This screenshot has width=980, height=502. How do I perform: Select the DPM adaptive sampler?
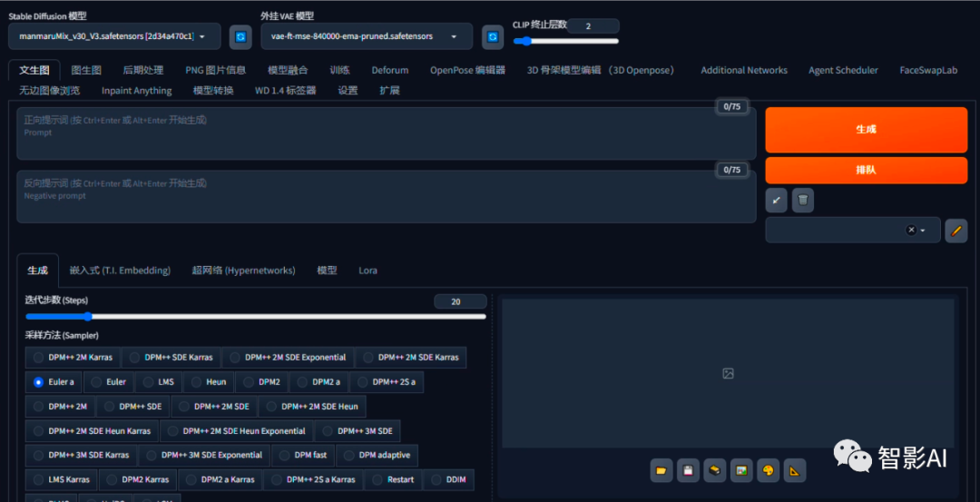coord(377,455)
